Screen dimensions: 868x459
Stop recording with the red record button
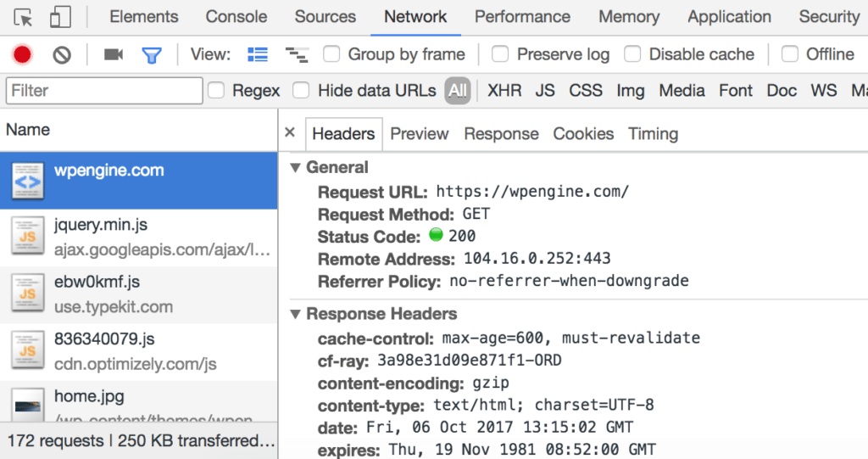22,55
